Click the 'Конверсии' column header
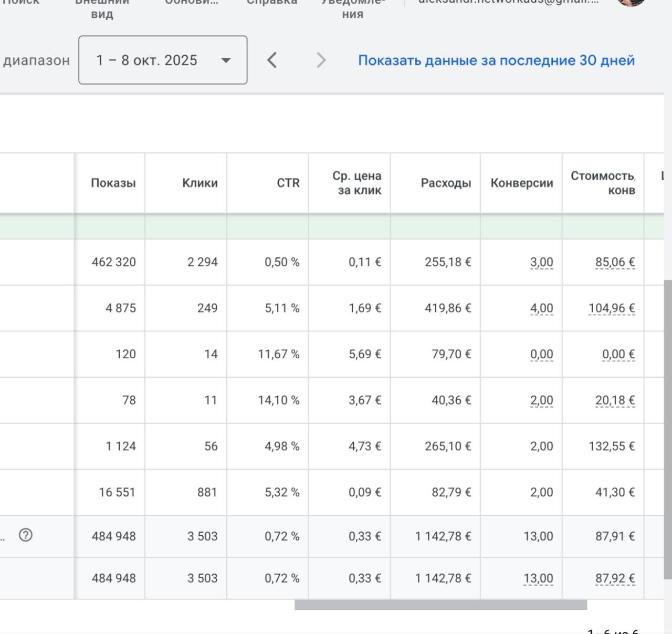The width and height of the screenshot is (672, 634). (x=521, y=183)
